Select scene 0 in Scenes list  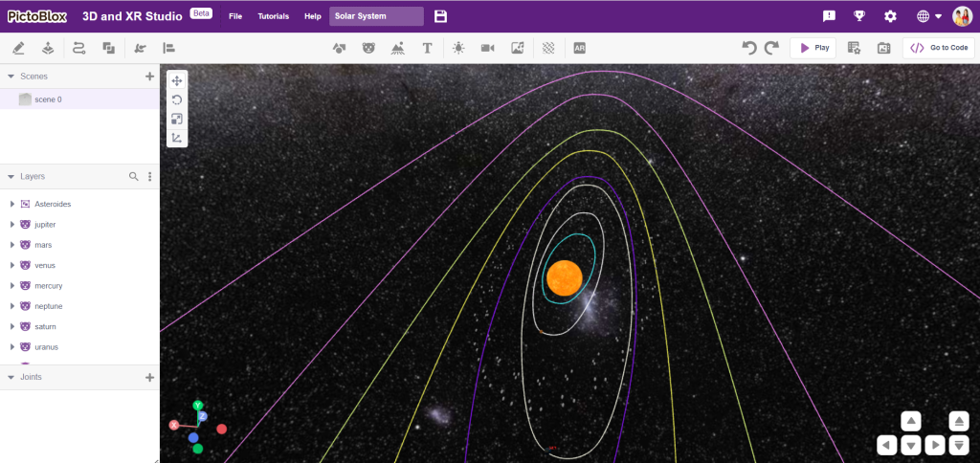[48, 99]
